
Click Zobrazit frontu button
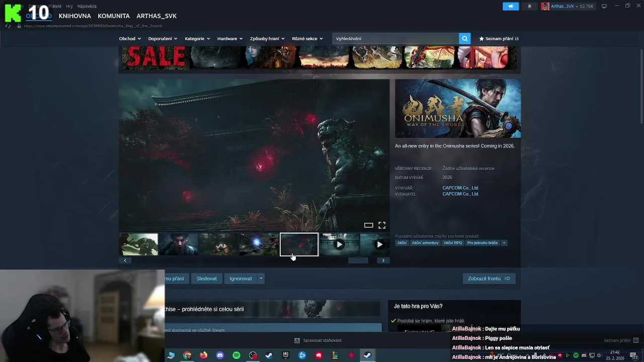pos(489,279)
